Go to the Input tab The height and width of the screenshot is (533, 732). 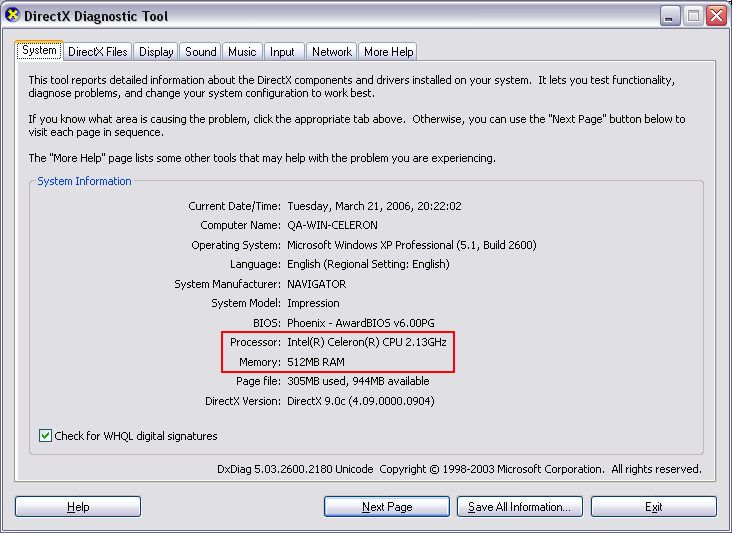pyautogui.click(x=282, y=52)
